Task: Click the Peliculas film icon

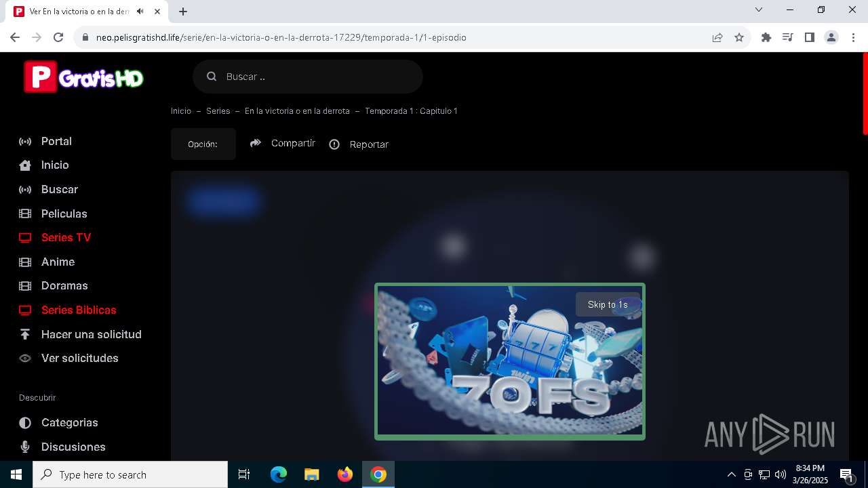Action: pyautogui.click(x=25, y=213)
